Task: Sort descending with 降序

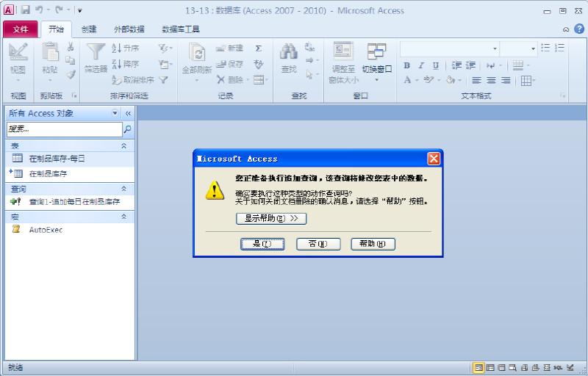Action: [x=126, y=64]
